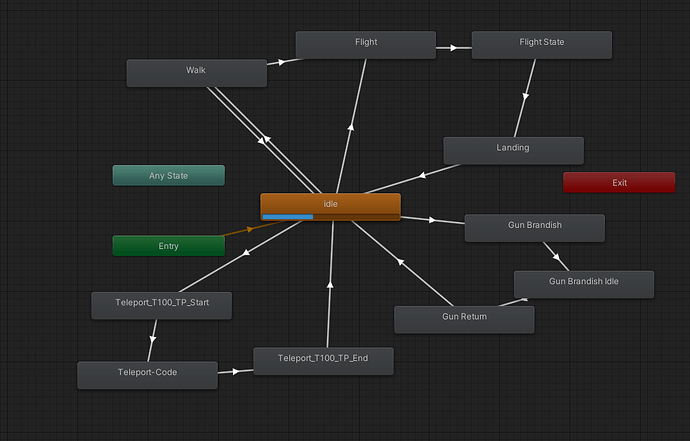Select transition arrow from Gun Brandish to Gun Brandish Idle
Viewport: 690px width, 441px height.
click(556, 256)
